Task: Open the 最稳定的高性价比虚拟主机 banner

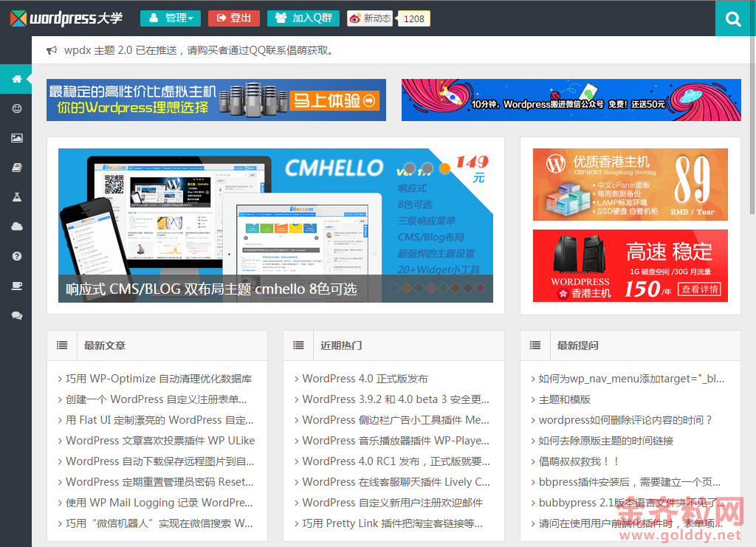Action: point(216,100)
